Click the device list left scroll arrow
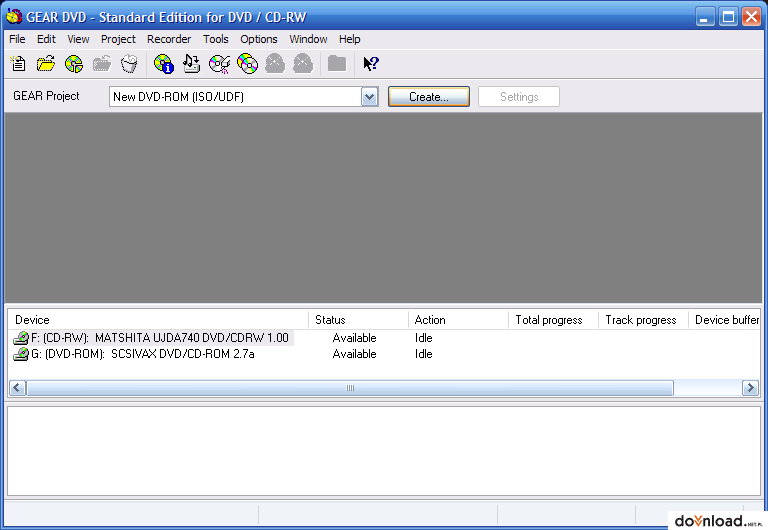 click(17, 388)
